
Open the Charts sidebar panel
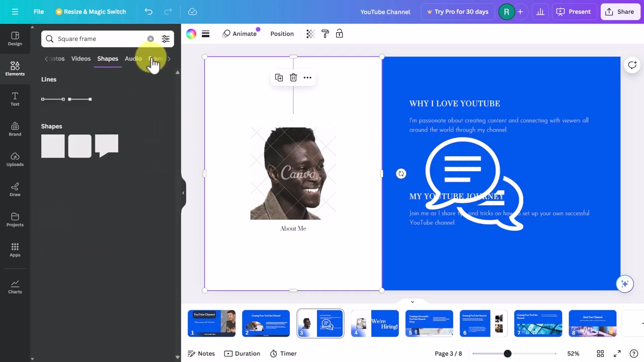click(15, 287)
